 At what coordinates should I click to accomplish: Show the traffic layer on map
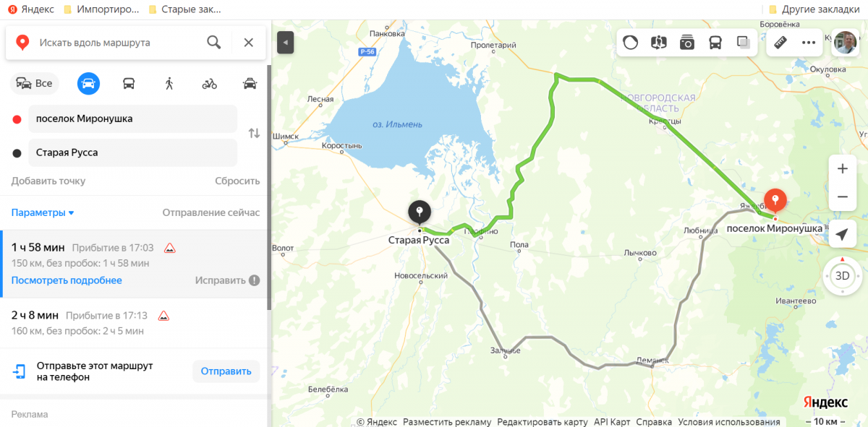click(631, 43)
